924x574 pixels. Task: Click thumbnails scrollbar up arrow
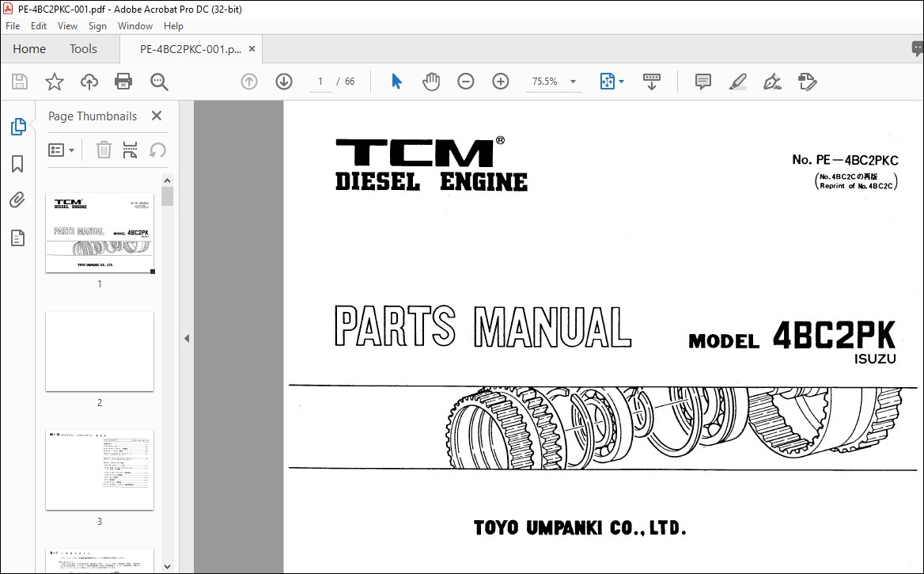[x=168, y=181]
